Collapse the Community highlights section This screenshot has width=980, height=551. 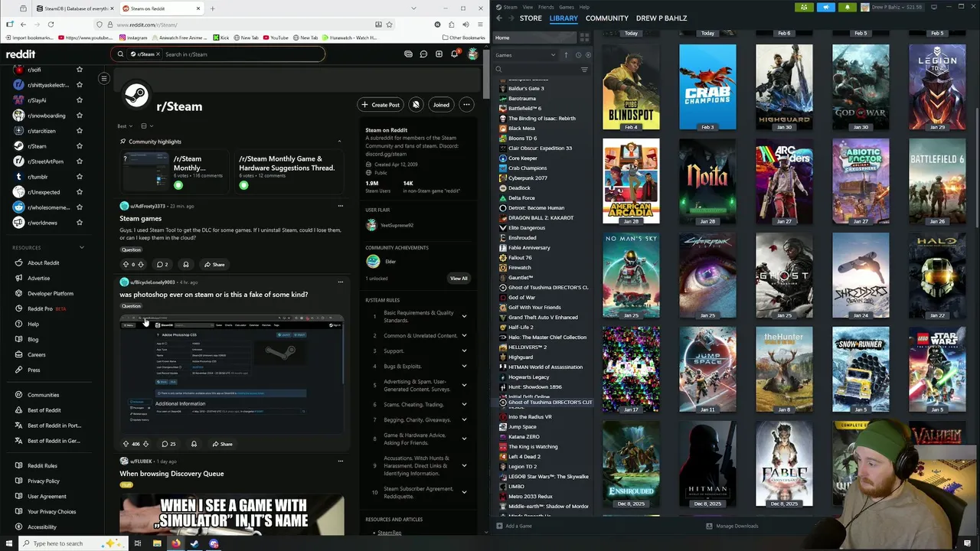point(339,142)
